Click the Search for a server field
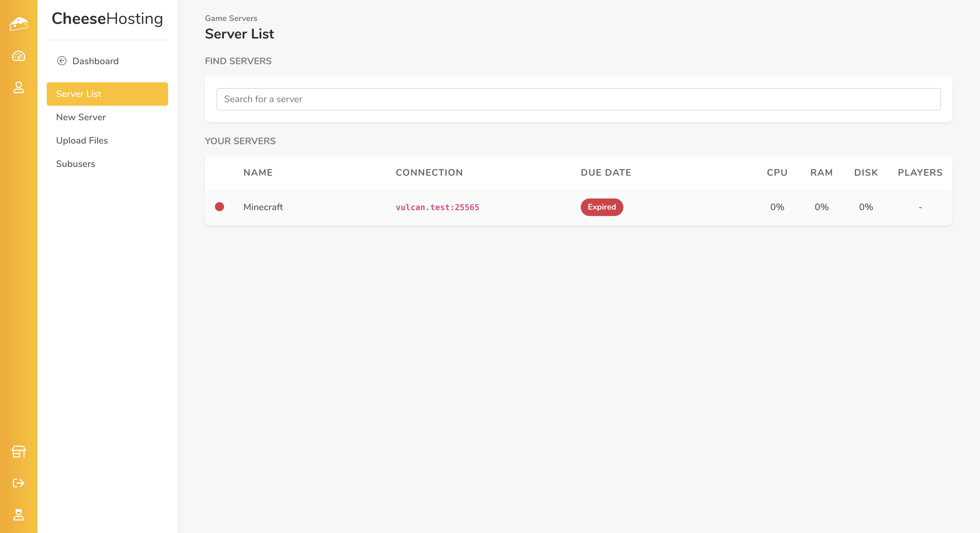This screenshot has width=980, height=533. [x=578, y=99]
